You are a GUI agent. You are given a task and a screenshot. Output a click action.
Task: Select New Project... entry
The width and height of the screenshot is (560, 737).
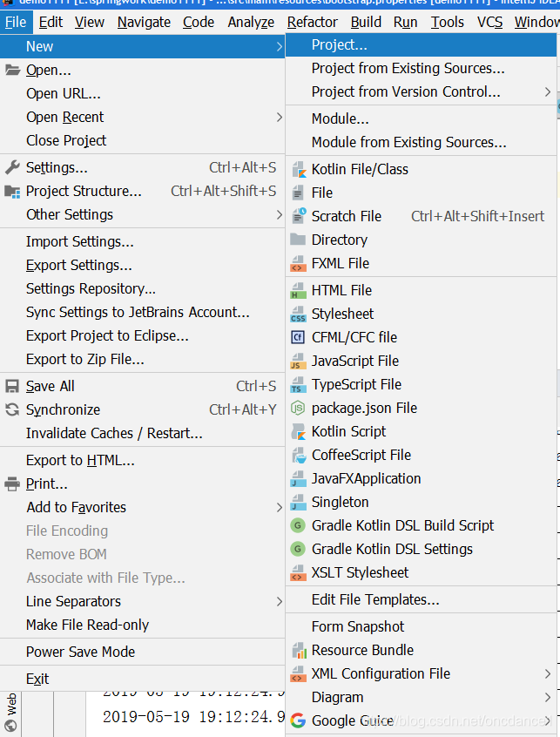tap(421, 45)
